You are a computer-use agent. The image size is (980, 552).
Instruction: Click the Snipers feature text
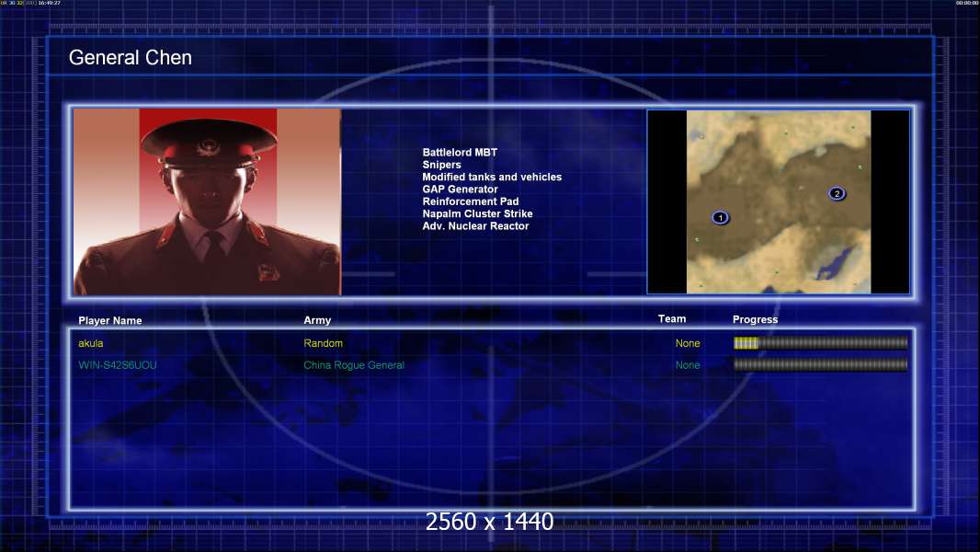(x=442, y=165)
